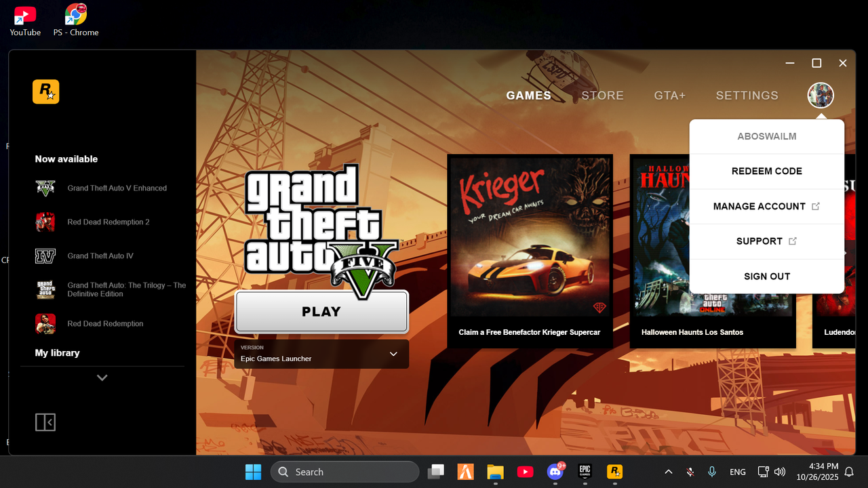This screenshot has height=488, width=868.
Task: Click Claim a Free Benefactor Krieger Supercar caption
Action: coord(530,333)
